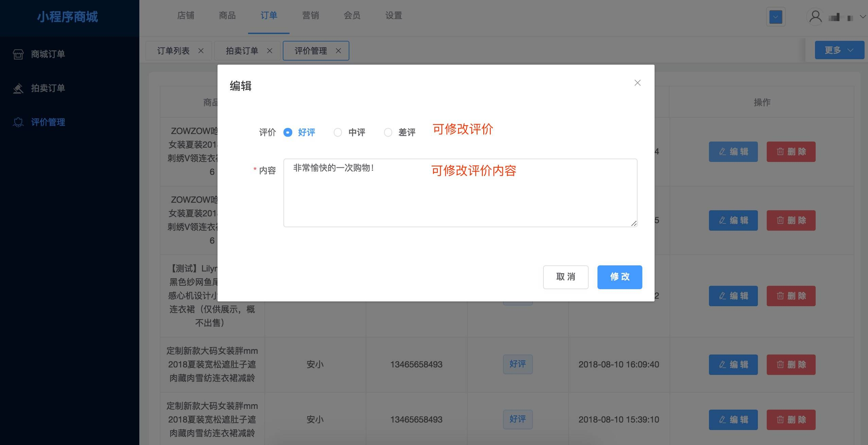Image resolution: width=868 pixels, height=445 pixels.
Task: Click the 操作 column header
Action: (x=762, y=102)
